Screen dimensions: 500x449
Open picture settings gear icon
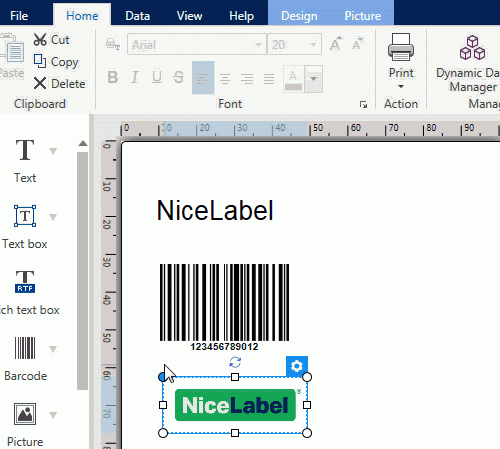(x=297, y=366)
